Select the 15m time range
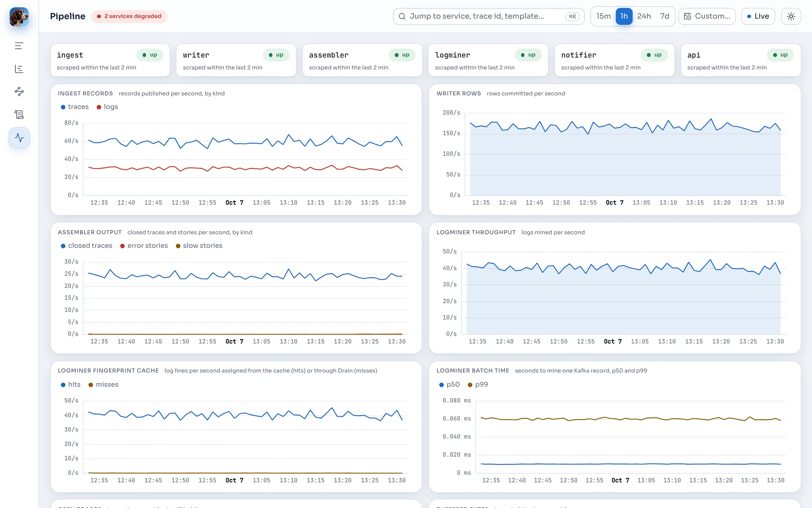Screen dimensions: 812x508 [603, 16]
